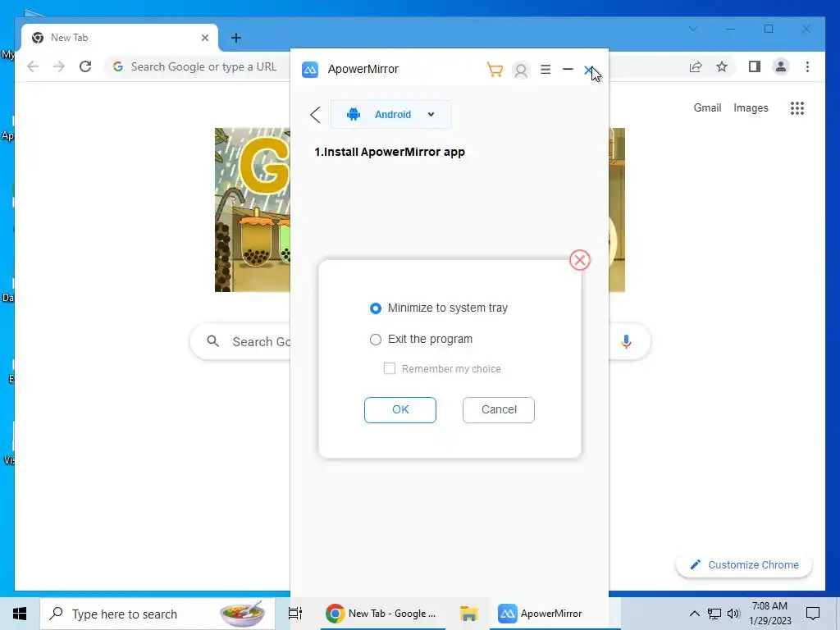Dismiss the dialog with Cancel
This screenshot has height=630, width=840.
[498, 410]
